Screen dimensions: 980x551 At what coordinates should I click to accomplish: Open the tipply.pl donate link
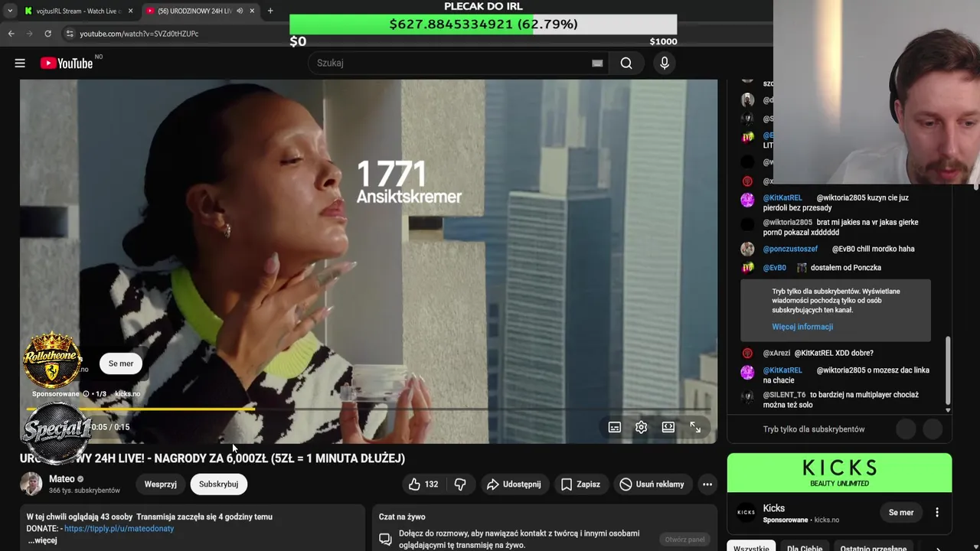point(119,529)
